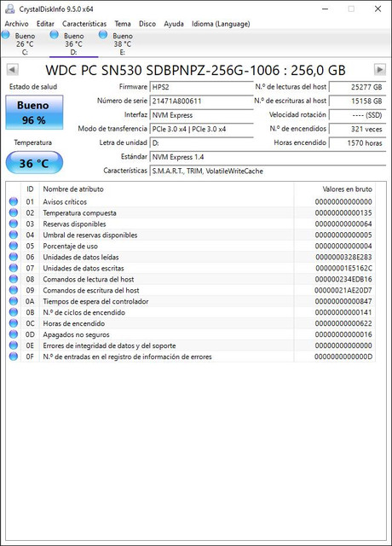
Task: Open the Tema menu
Action: coord(123,24)
